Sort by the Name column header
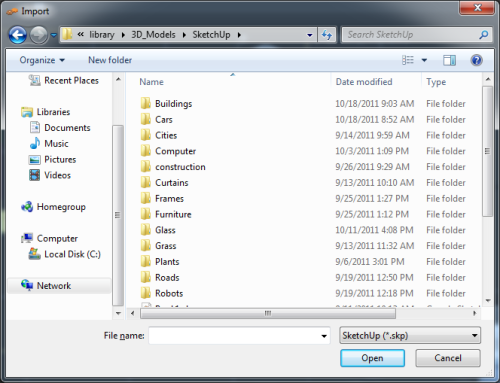 (x=151, y=82)
